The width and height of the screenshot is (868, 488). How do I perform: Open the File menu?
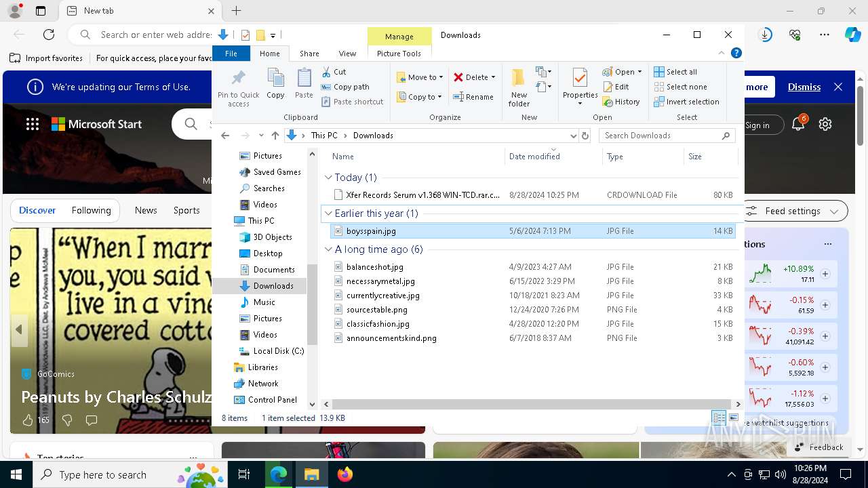[231, 54]
